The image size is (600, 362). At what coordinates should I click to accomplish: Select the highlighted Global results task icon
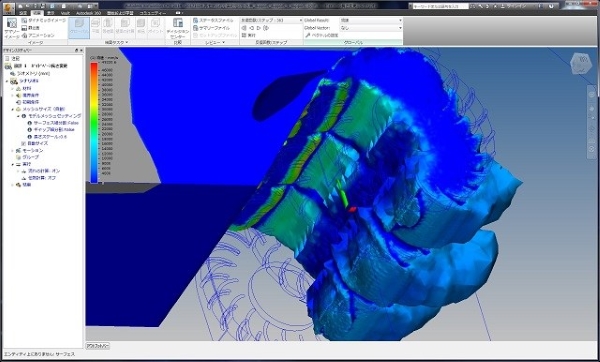click(x=79, y=28)
